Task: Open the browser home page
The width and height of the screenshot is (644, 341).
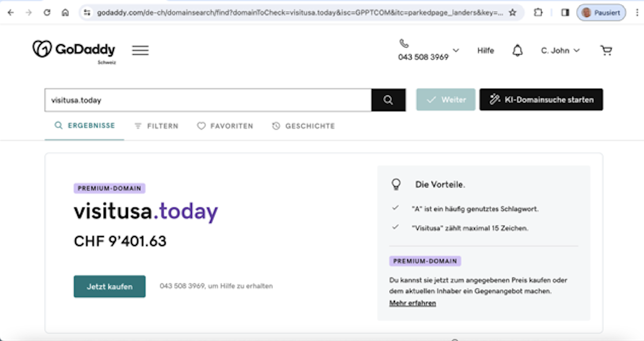Action: coord(65,13)
